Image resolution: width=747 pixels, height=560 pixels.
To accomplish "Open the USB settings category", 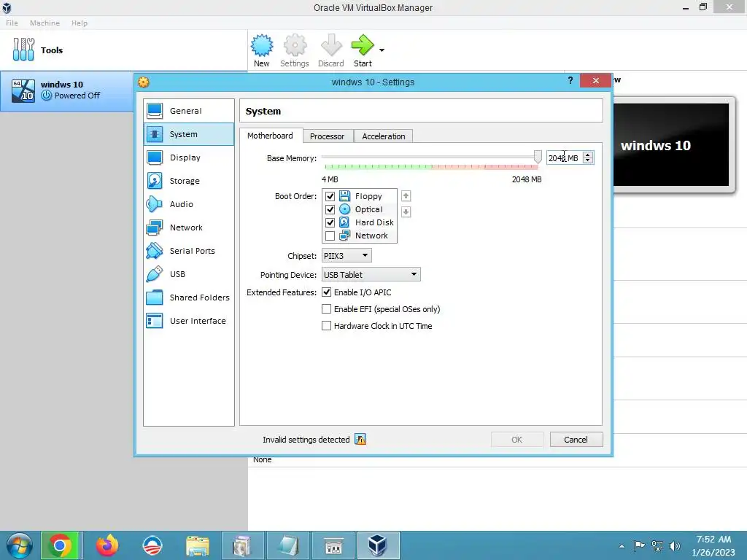I will pyautogui.click(x=189, y=274).
